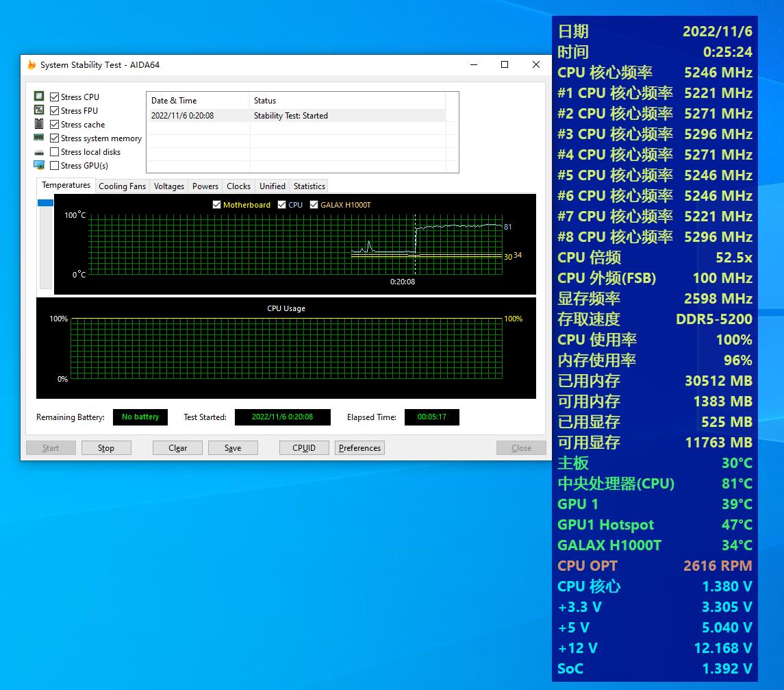Click the monitor icon beside Stress GPU(s)
The width and height of the screenshot is (784, 690).
tap(39, 165)
